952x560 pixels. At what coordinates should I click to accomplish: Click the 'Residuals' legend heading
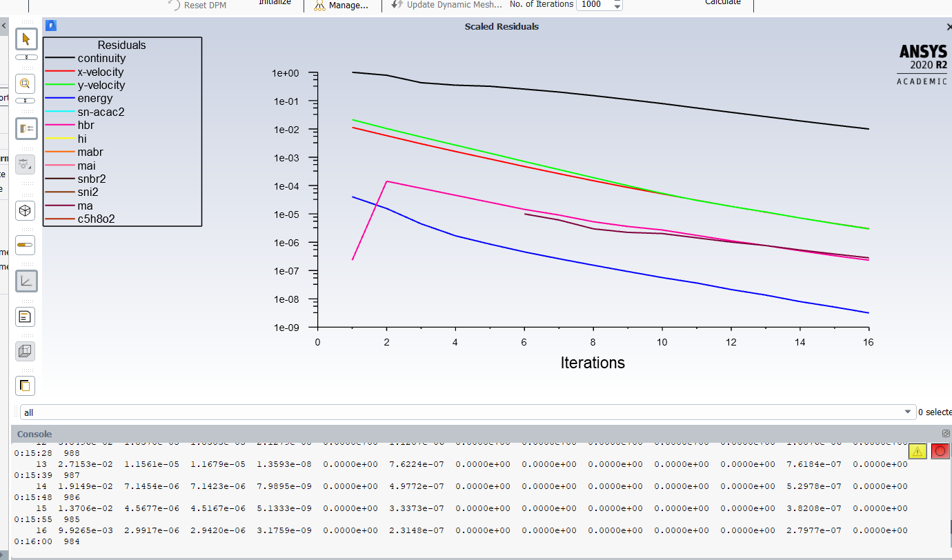pyautogui.click(x=122, y=45)
